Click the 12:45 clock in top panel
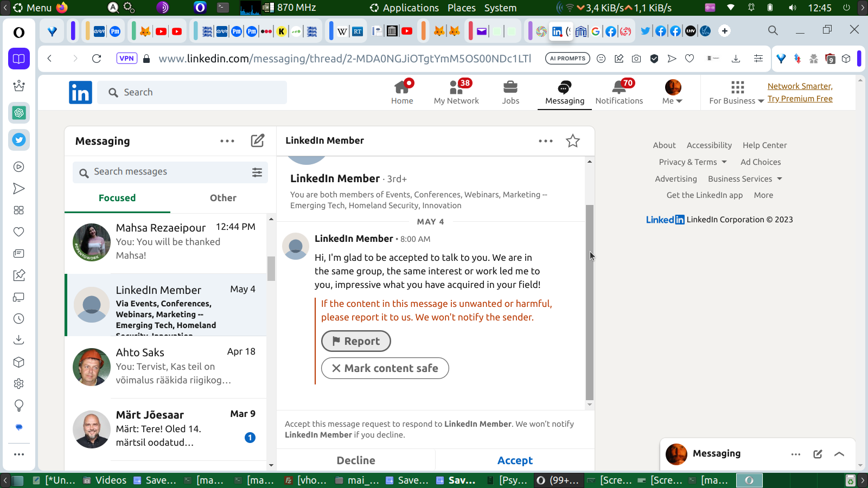Image resolution: width=868 pixels, height=488 pixels. tap(819, 8)
